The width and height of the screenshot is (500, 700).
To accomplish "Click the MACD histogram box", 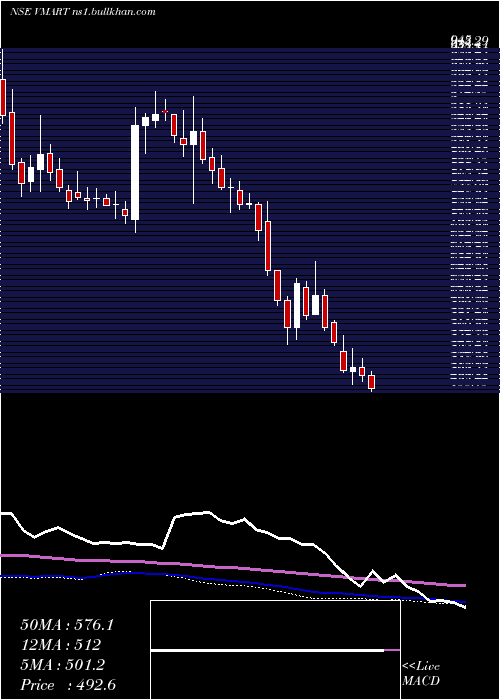I will [275, 650].
